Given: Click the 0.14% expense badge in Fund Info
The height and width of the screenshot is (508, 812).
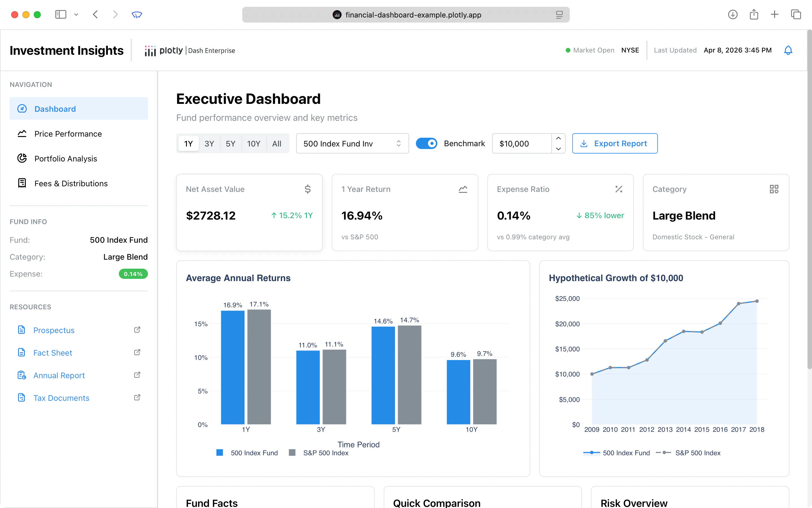Looking at the screenshot, I should [133, 274].
